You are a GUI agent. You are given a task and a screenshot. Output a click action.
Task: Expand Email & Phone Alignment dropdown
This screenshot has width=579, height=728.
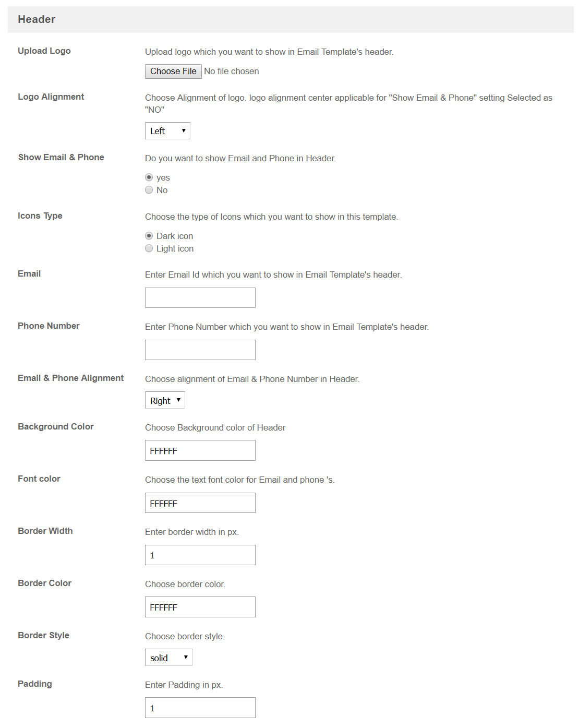[165, 400]
